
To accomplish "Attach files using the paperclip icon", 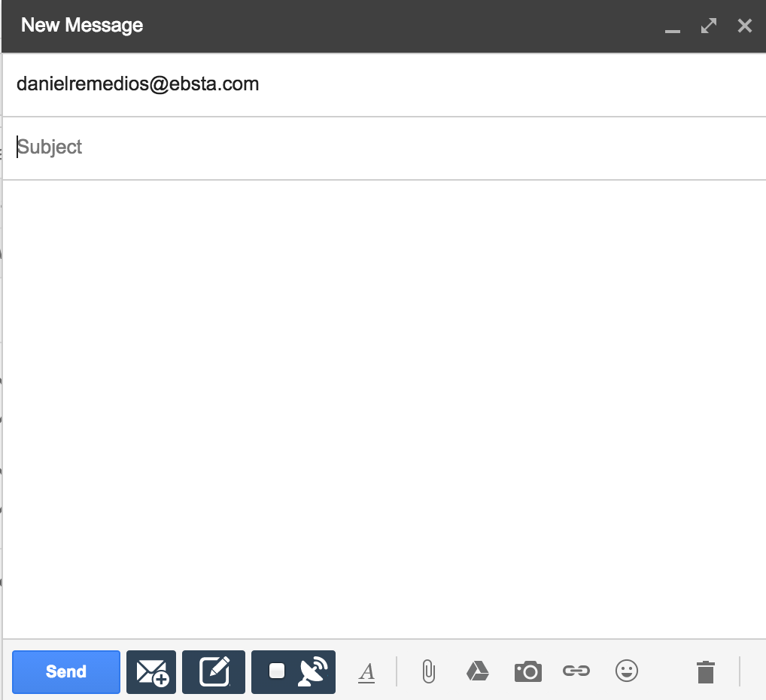I will click(428, 671).
